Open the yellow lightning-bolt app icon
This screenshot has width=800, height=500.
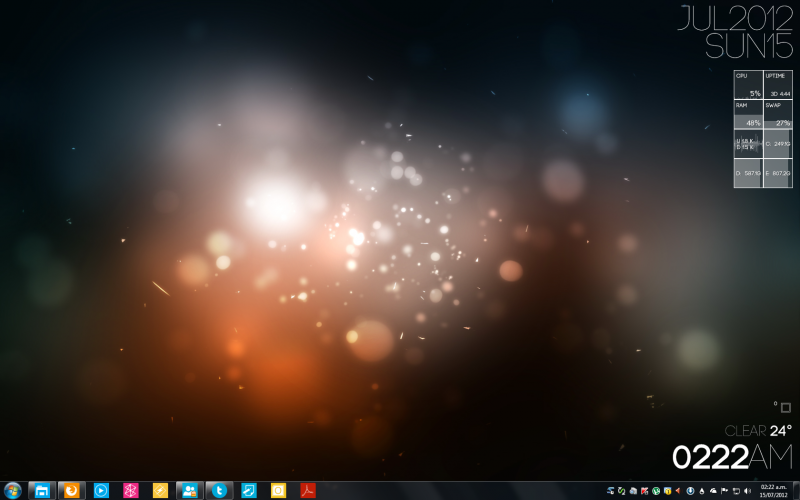pyautogui.click(x=160, y=491)
